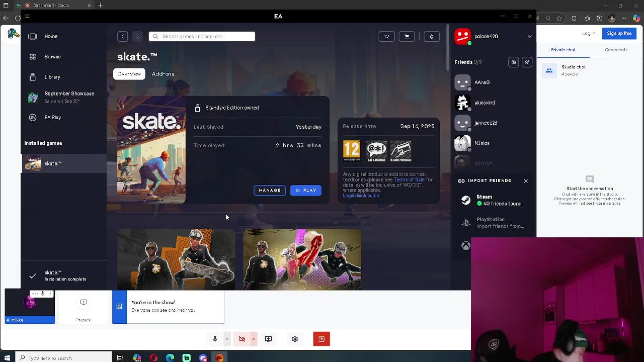Click the share screen icon in StreamYard
The height and width of the screenshot is (362, 644).
pyautogui.click(x=268, y=339)
